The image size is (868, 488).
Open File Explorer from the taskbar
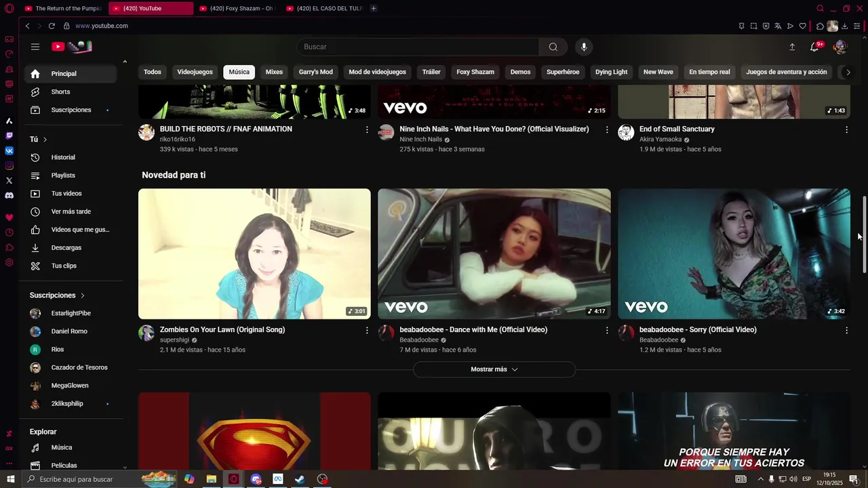pyautogui.click(x=212, y=479)
